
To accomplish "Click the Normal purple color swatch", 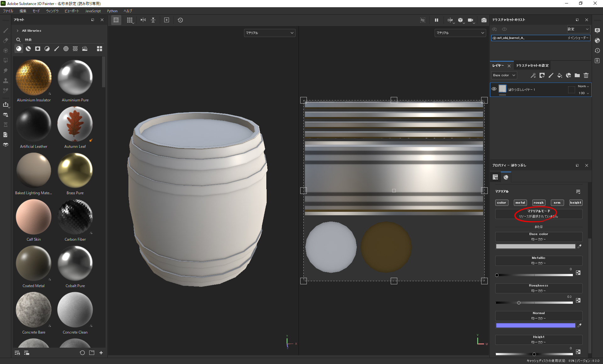I will (x=535, y=326).
